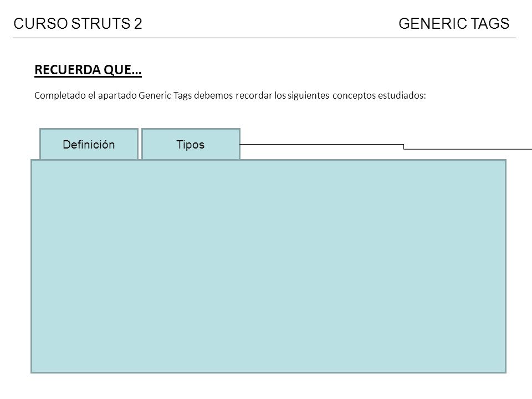Click the CURSO STRUTS 2 header title
The height and width of the screenshot is (399, 532).
click(78, 24)
